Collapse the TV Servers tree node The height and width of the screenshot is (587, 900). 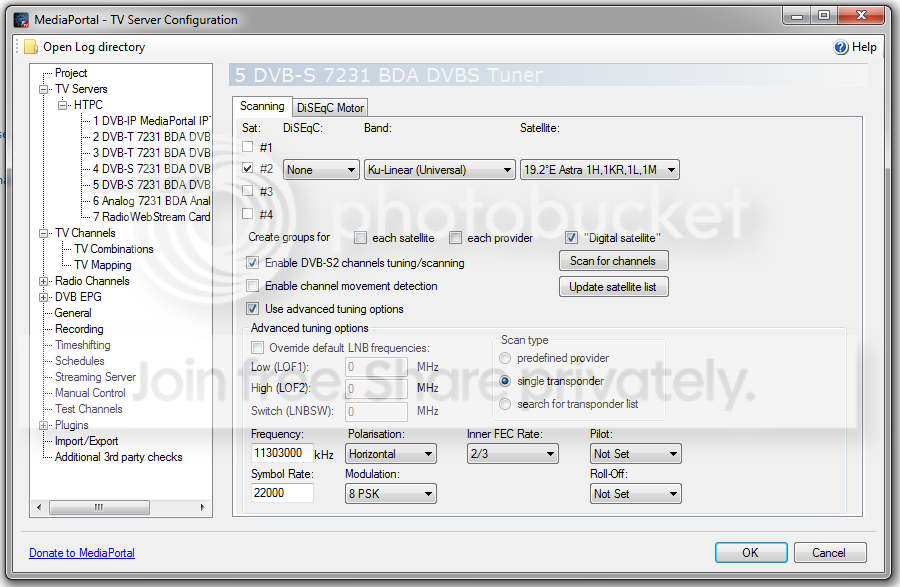pos(44,90)
